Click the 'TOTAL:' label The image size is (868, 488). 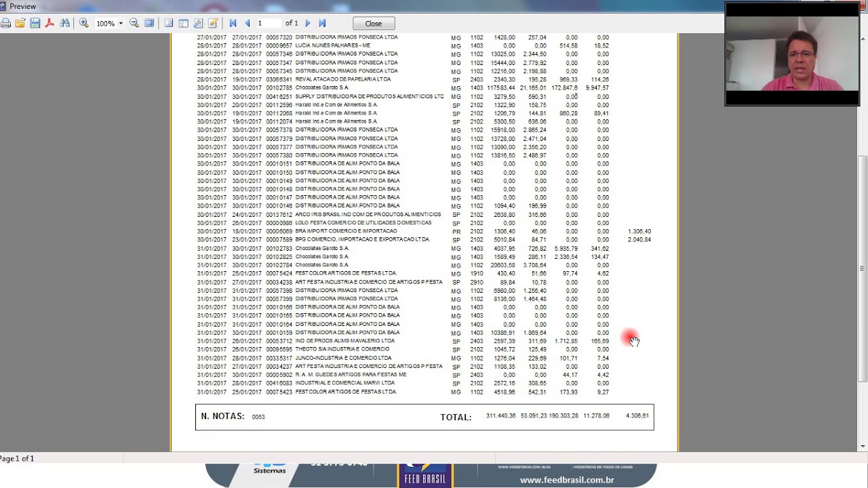tap(456, 417)
